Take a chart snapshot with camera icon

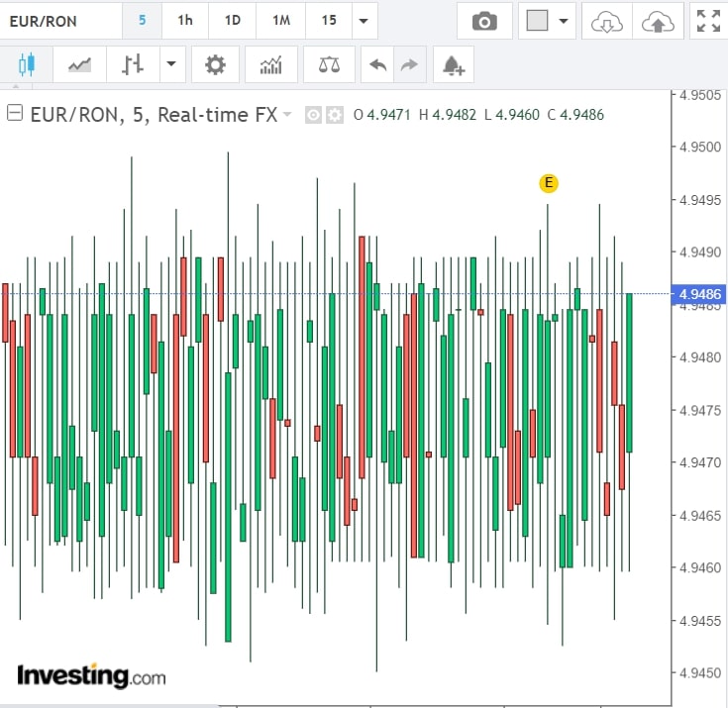(x=484, y=21)
